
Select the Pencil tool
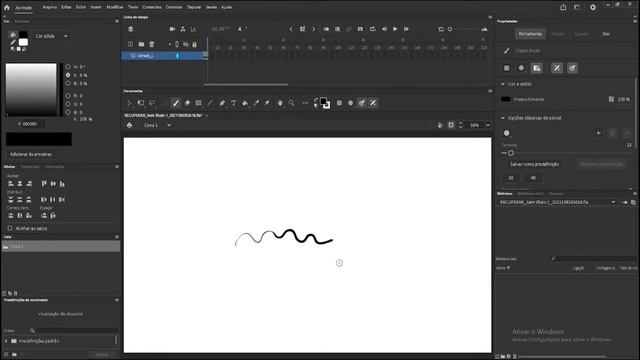click(x=222, y=103)
